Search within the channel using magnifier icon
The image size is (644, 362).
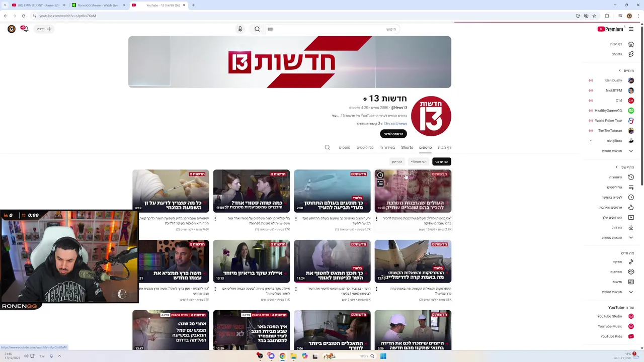pos(327,147)
